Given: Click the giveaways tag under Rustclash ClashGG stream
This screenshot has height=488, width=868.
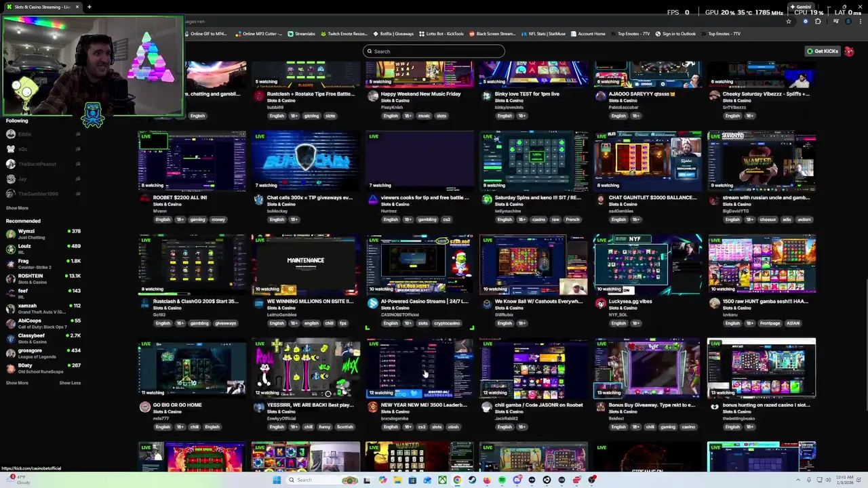Looking at the screenshot, I should click(225, 323).
